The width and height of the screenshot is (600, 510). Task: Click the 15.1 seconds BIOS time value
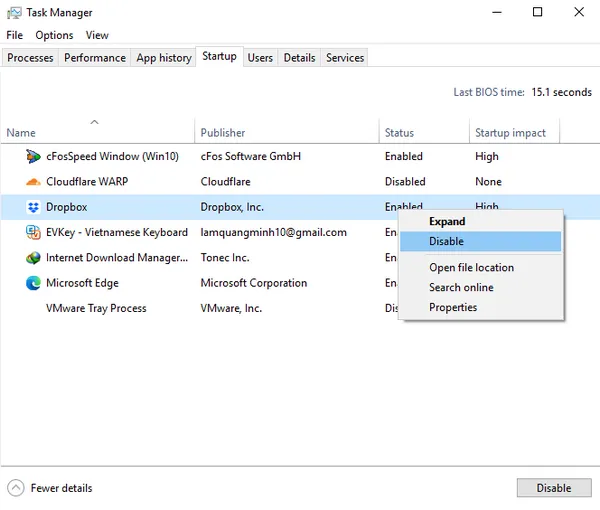click(x=561, y=92)
